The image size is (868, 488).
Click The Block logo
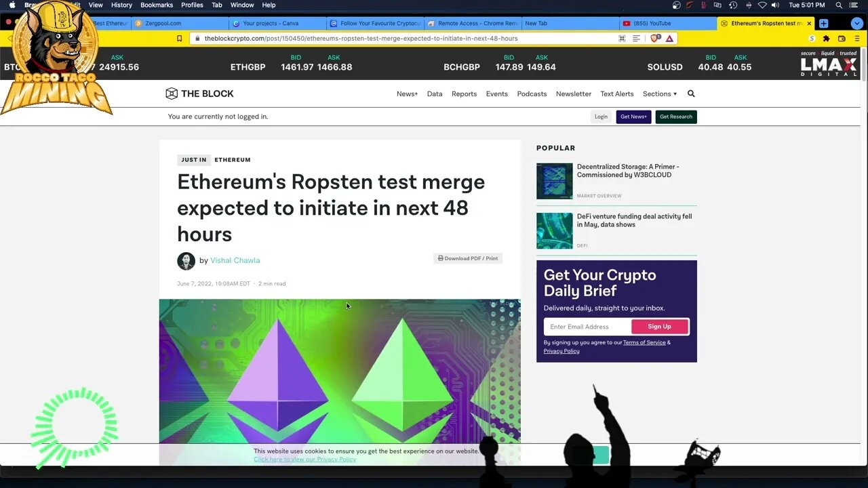[199, 94]
